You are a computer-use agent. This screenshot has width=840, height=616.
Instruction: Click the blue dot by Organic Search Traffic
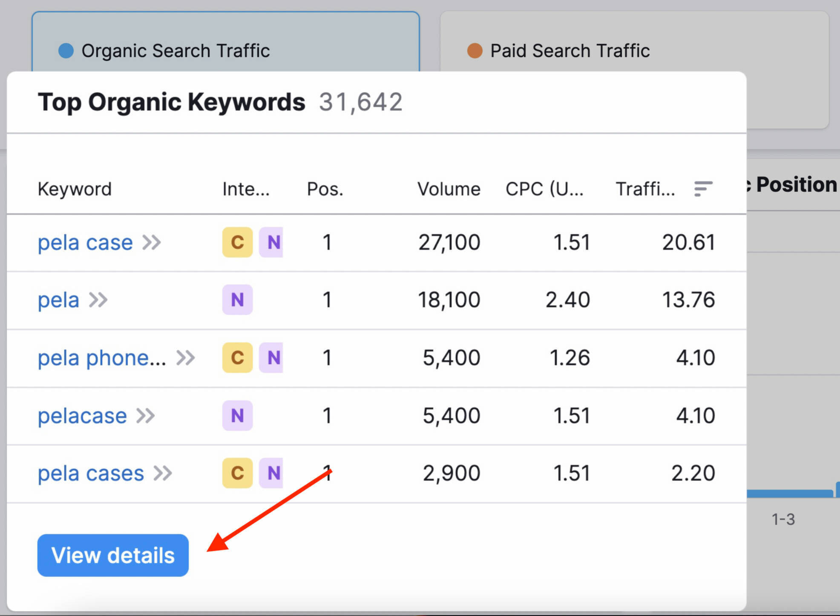66,51
